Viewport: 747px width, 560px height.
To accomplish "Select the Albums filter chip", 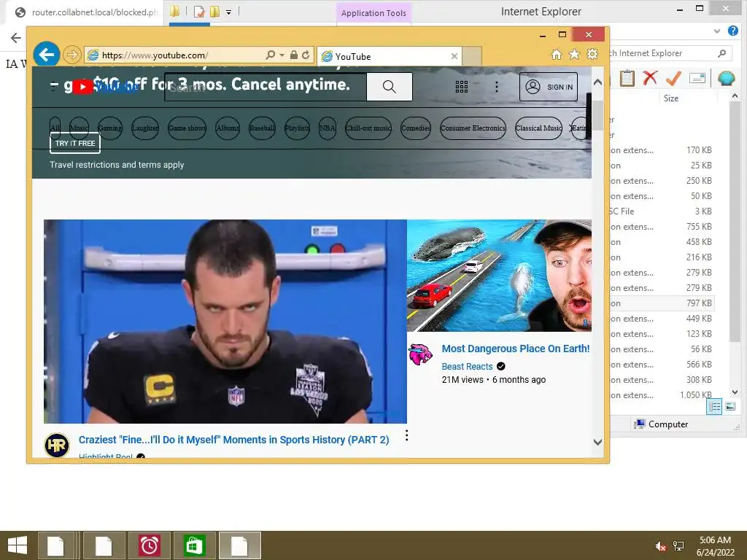I will pos(228,128).
